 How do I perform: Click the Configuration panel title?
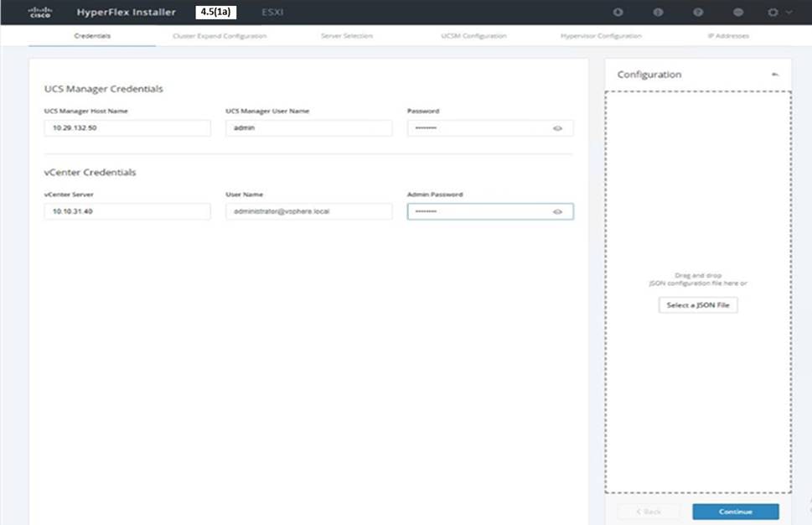[x=649, y=75]
